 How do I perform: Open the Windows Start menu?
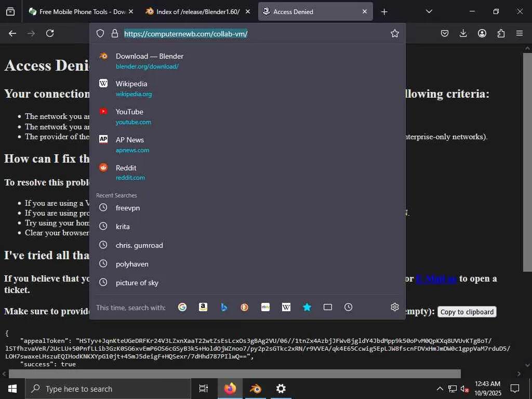[12, 389]
